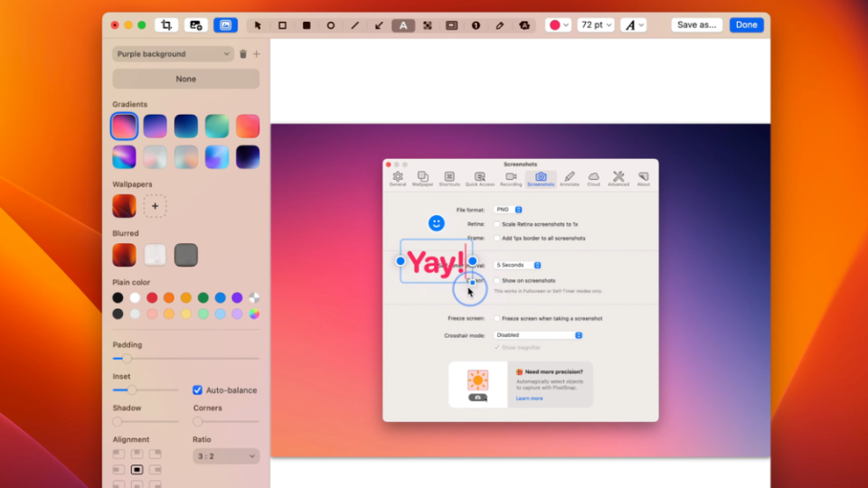The image size is (868, 488).
Task: Set the background to None
Action: pyautogui.click(x=185, y=79)
